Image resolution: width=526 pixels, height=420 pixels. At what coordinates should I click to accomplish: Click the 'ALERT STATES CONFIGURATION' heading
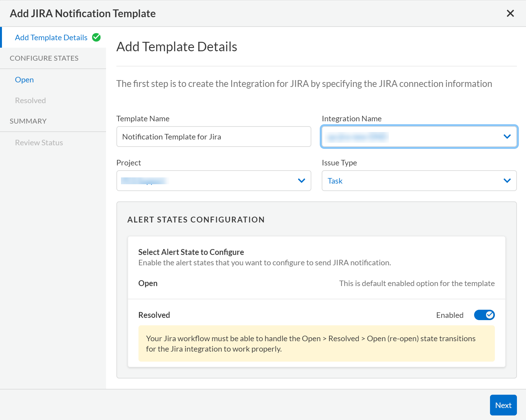pos(196,220)
